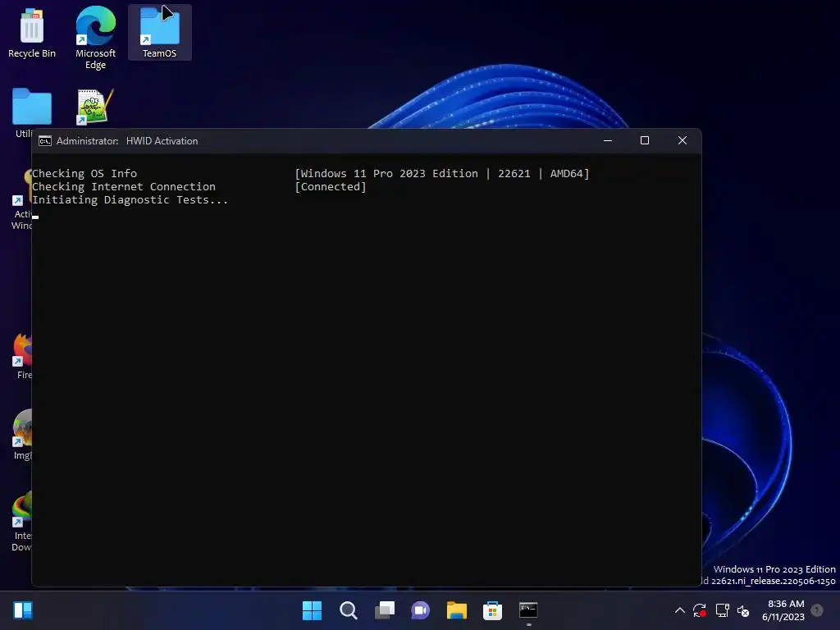Open the notification center badge
The image size is (840, 630).
coord(817,610)
